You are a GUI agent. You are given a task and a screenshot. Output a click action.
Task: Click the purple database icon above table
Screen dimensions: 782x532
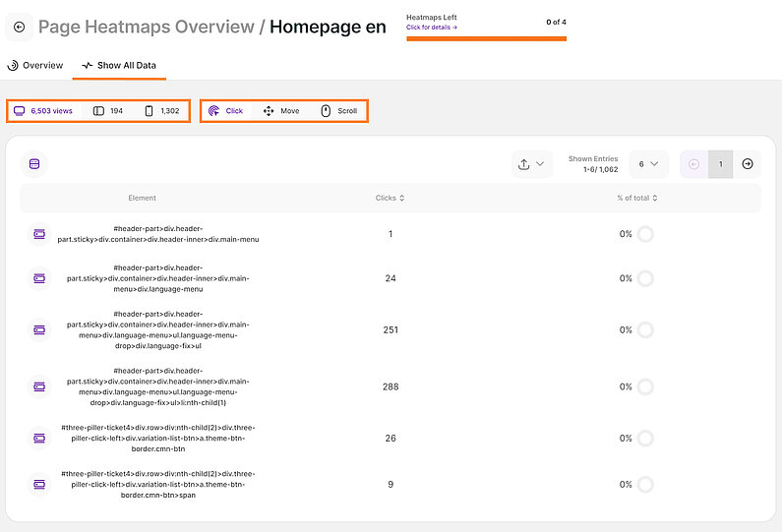34,164
